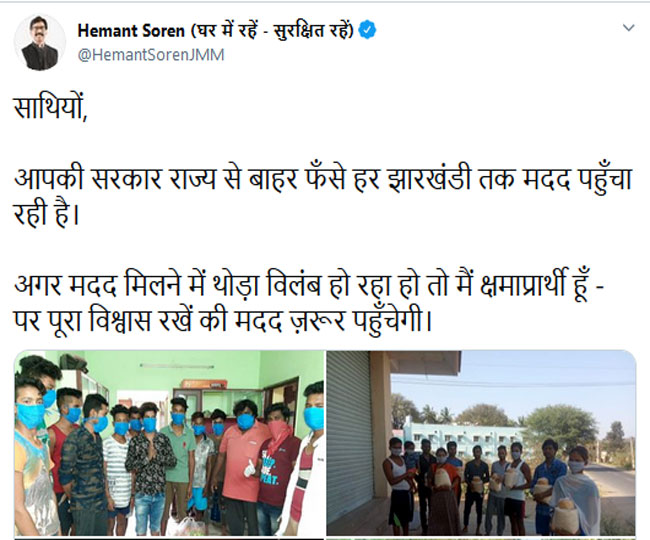
Task: Open right photo of people outdoors
Action: pyautogui.click(x=481, y=443)
